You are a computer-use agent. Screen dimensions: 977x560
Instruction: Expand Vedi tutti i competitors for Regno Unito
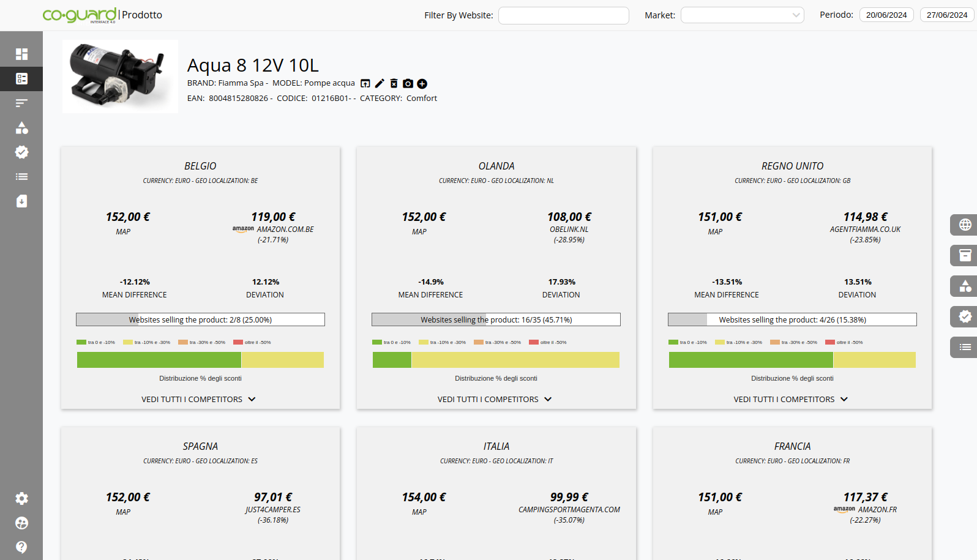[792, 399]
